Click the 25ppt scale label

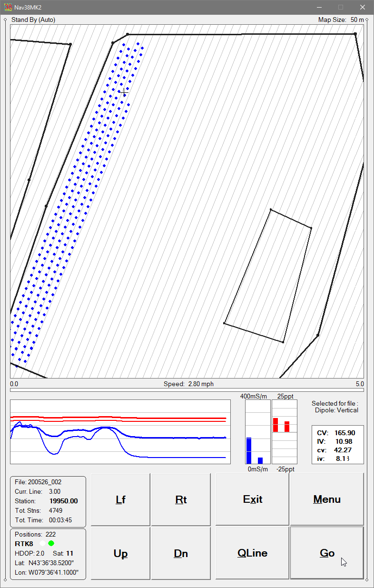285,396
